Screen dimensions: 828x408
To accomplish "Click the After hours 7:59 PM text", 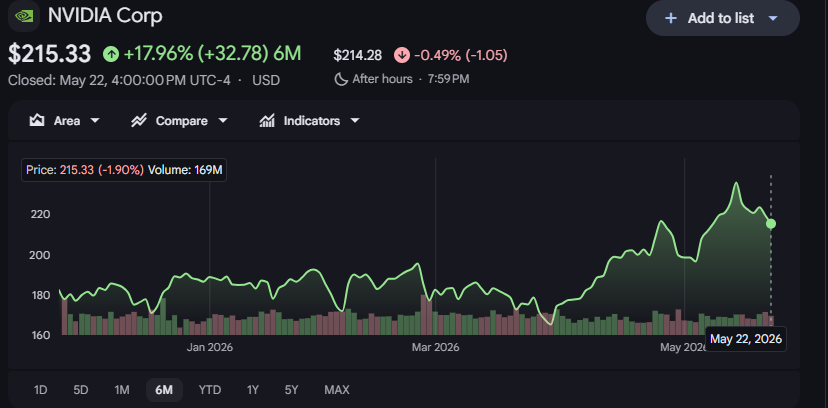I will [411, 79].
